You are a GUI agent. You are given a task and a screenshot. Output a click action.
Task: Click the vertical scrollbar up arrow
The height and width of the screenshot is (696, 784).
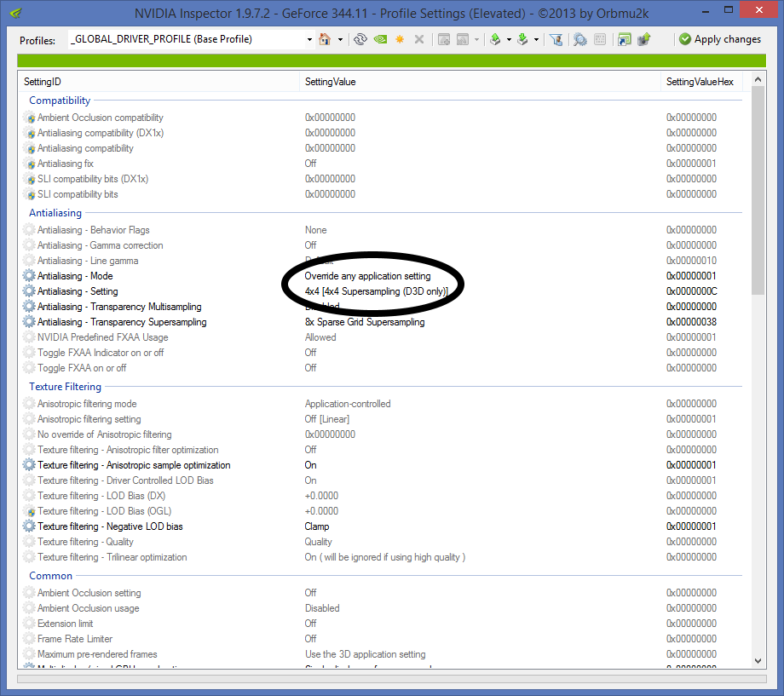pyautogui.click(x=758, y=79)
